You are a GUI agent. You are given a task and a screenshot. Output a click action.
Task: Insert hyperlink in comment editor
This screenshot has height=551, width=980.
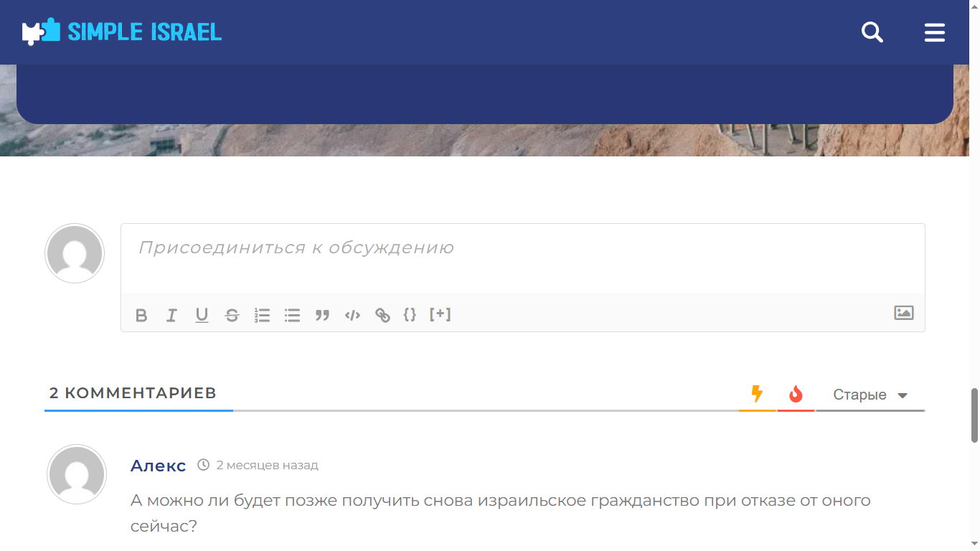click(x=382, y=316)
